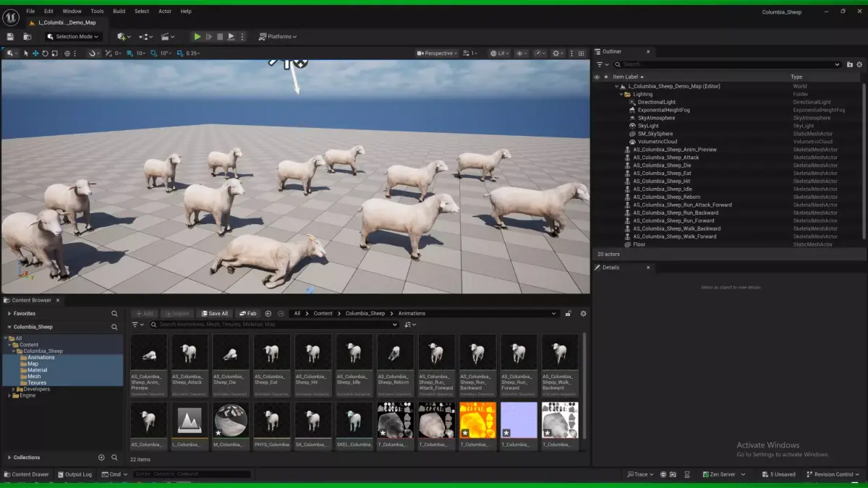Image resolution: width=868 pixels, height=488 pixels.
Task: Expand the Favorites section
Action: click(9, 314)
